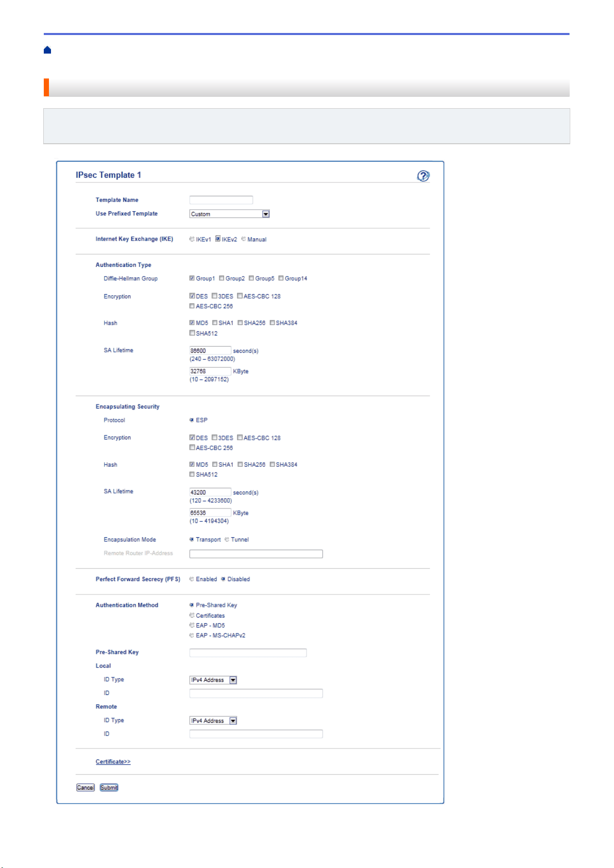
Task: Select the ESP protocol radio button
Action: click(x=192, y=420)
